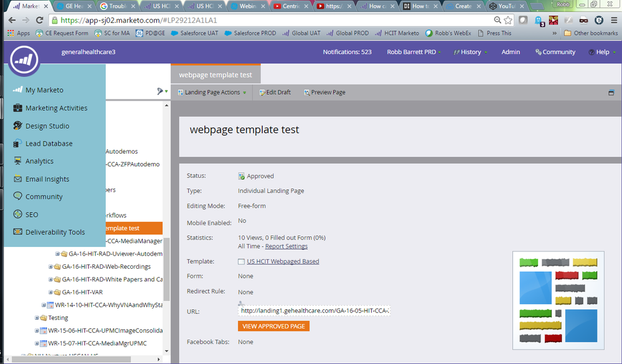Click the landing page preview thumbnail
Image resolution: width=622 pixels, height=364 pixels.
(x=558, y=300)
